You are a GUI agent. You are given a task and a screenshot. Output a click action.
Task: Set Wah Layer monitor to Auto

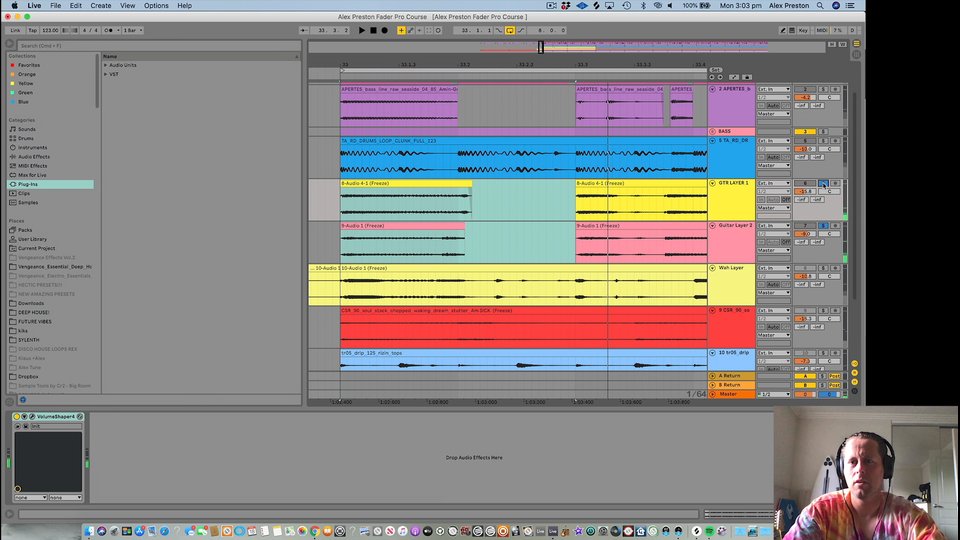773,285
